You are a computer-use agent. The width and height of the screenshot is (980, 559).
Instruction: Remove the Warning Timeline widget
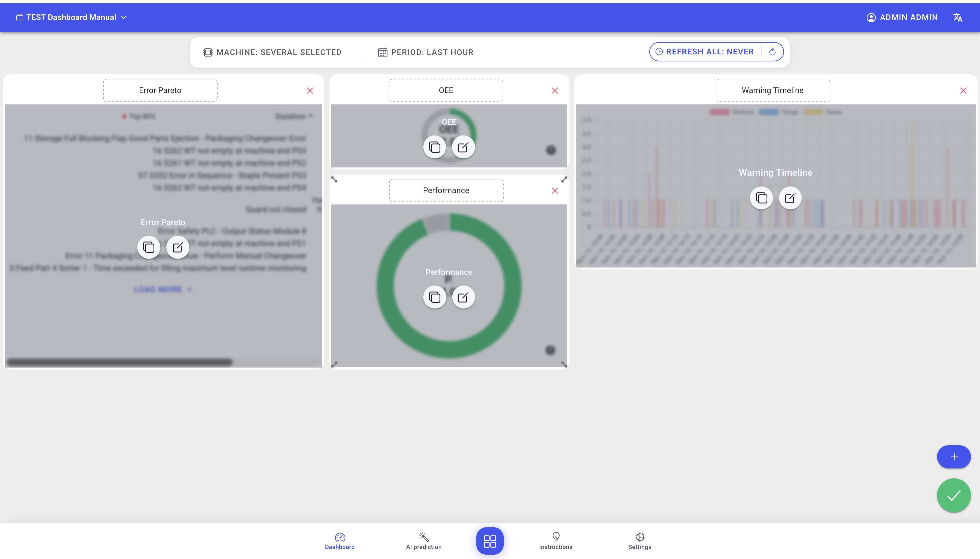963,91
